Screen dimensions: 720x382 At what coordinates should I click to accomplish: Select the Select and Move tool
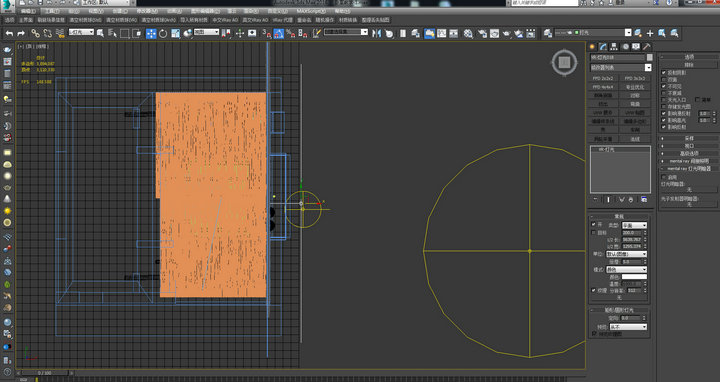point(151,33)
